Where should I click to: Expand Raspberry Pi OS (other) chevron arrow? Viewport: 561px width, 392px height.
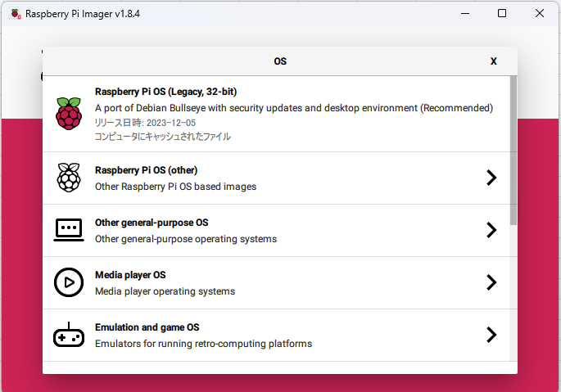pos(491,178)
